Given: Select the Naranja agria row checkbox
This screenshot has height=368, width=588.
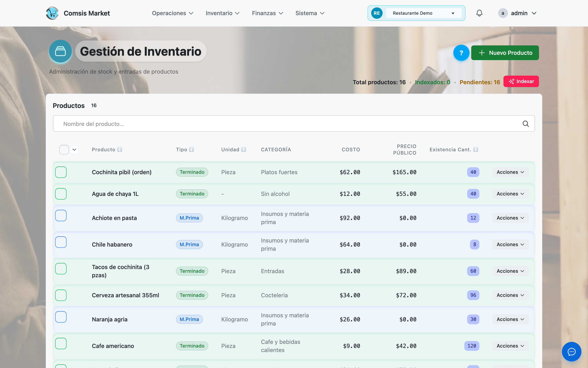Looking at the screenshot, I should tap(61, 317).
